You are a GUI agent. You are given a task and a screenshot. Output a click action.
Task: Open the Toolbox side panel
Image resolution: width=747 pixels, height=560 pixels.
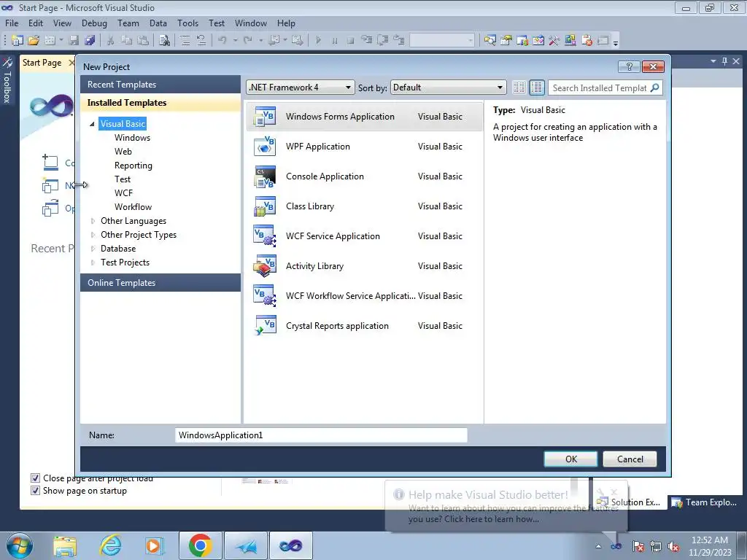click(x=7, y=80)
